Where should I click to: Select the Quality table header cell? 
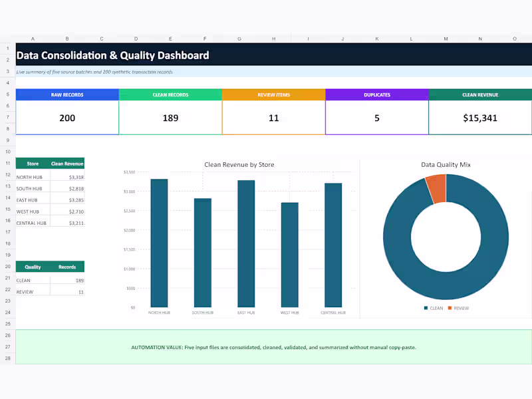[x=33, y=267]
